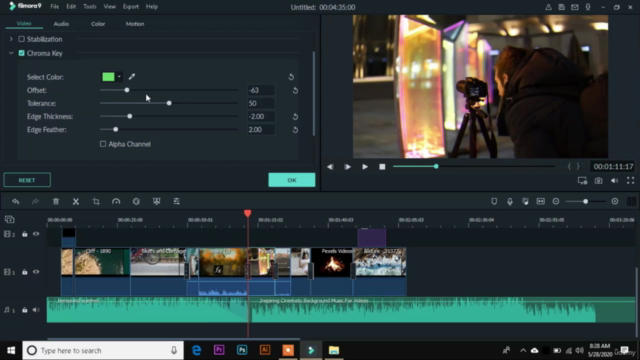Image resolution: width=640 pixels, height=360 pixels.
Task: Step back one frame in preview
Action: click(x=330, y=167)
